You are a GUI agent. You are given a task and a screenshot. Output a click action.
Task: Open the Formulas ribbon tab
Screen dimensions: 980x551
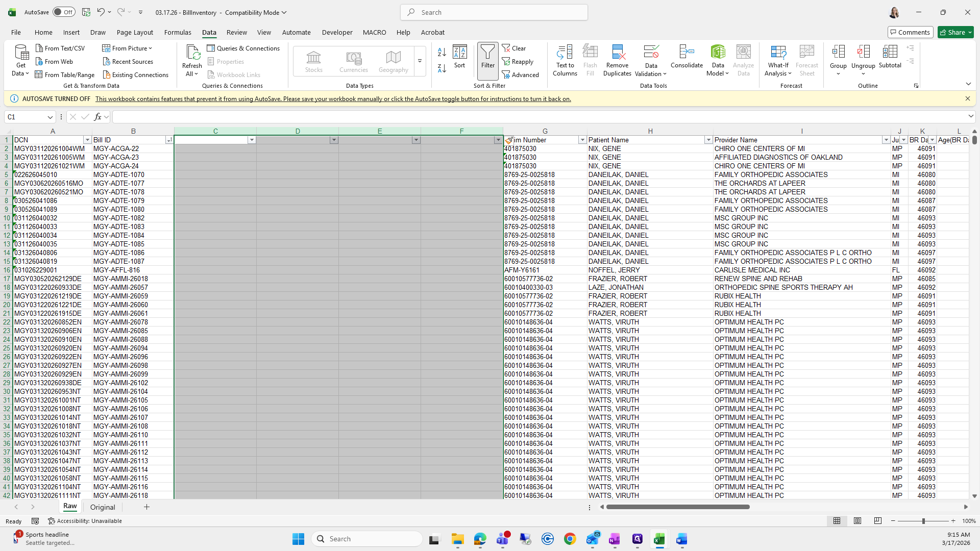(x=178, y=32)
